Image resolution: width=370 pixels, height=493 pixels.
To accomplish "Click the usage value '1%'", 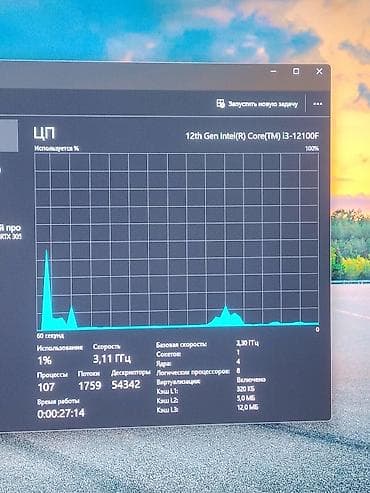I will [x=44, y=360].
